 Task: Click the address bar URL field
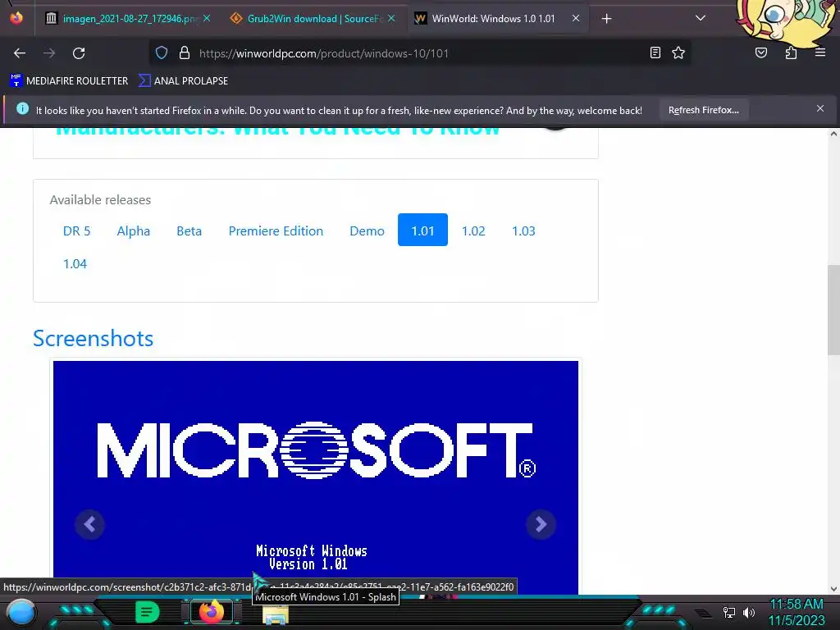click(x=421, y=53)
